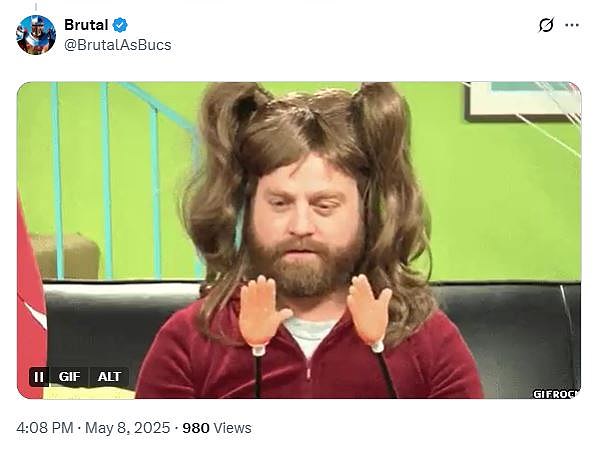Click the May 8, 2025 date link

tap(127, 428)
